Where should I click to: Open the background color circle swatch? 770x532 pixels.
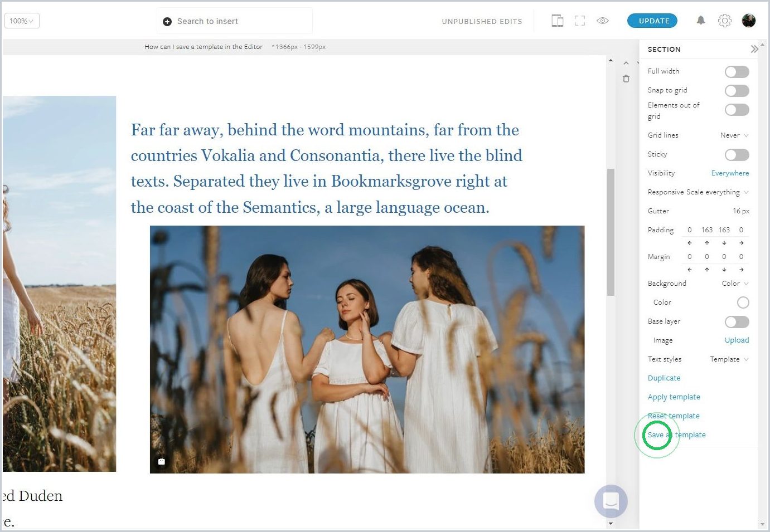click(x=743, y=302)
